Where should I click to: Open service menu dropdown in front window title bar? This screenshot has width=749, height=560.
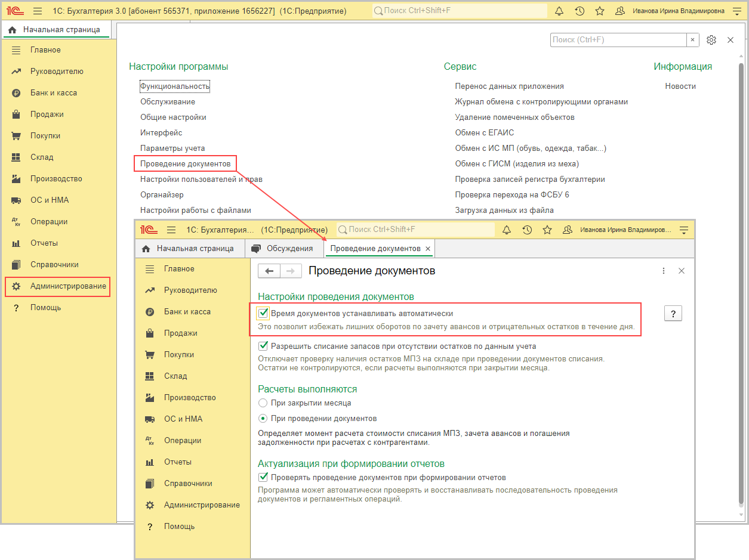click(x=684, y=230)
